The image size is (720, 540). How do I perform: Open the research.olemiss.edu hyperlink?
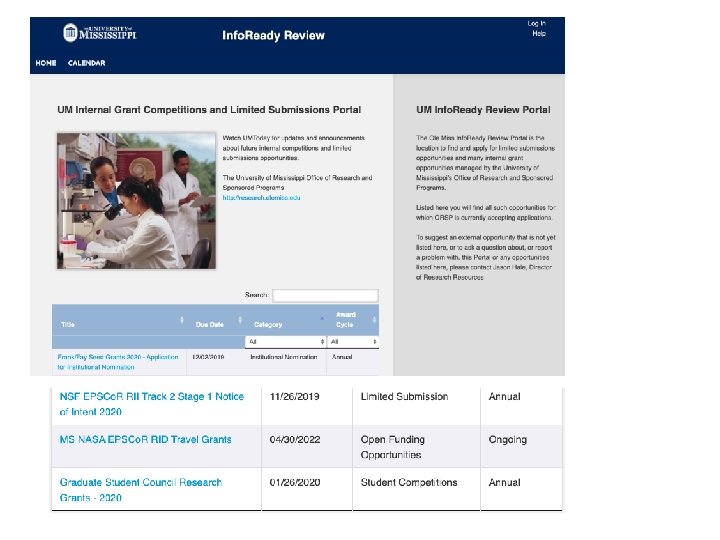pyautogui.click(x=261, y=198)
